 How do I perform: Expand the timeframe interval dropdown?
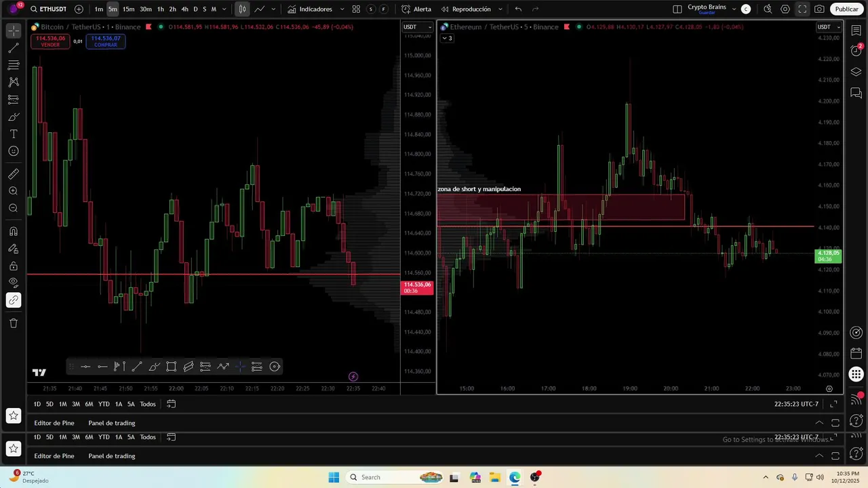(224, 9)
